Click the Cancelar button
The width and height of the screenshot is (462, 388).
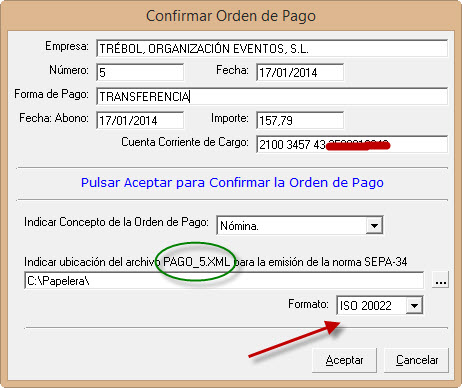click(x=417, y=360)
